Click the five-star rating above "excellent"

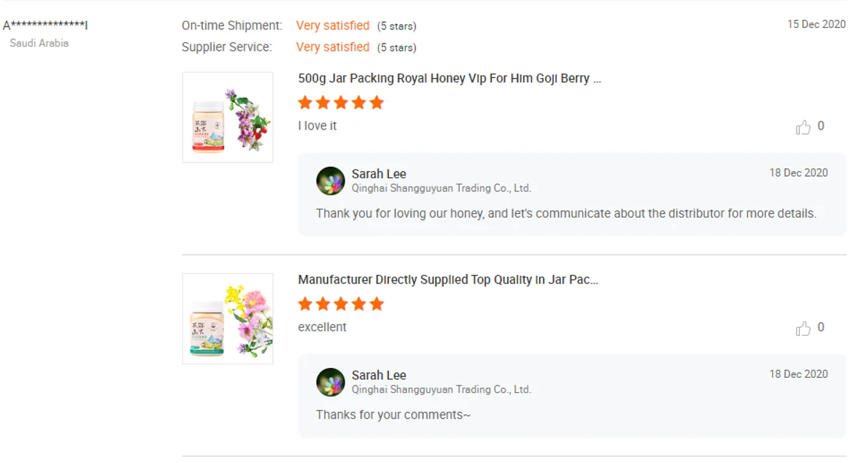click(x=341, y=304)
